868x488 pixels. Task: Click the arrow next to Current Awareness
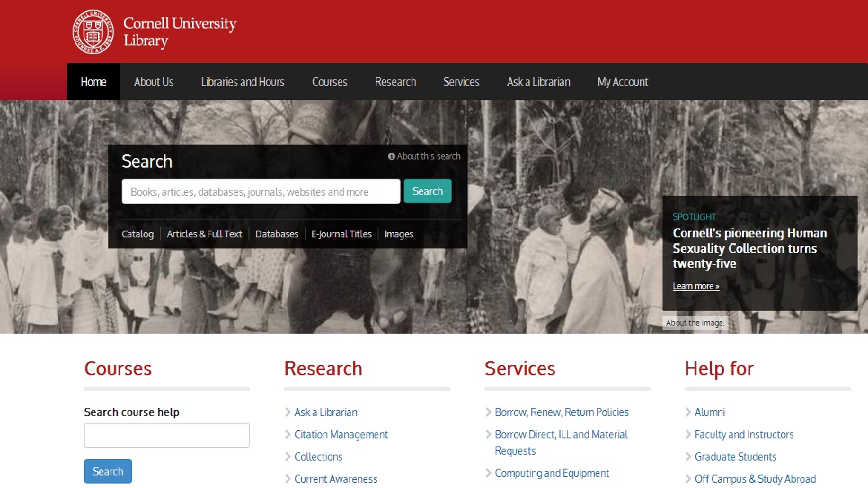coord(287,479)
